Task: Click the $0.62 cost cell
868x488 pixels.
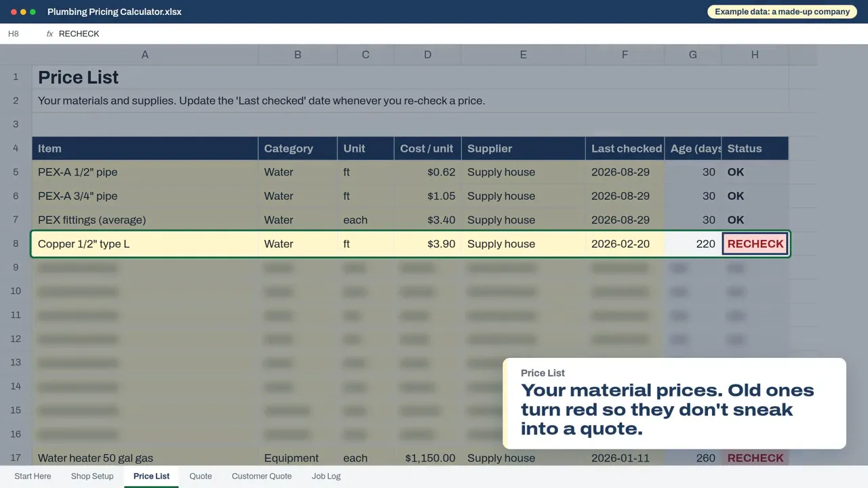Action: [x=427, y=172]
